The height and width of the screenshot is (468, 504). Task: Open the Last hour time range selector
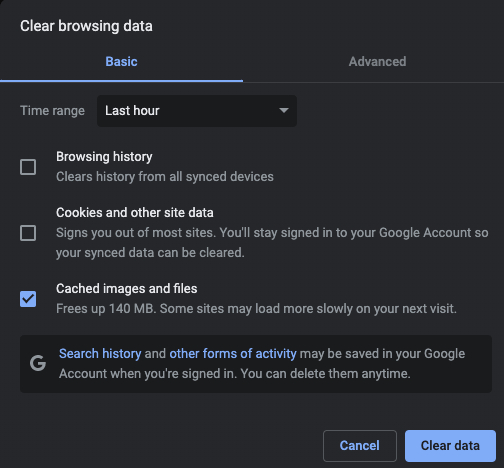click(x=197, y=111)
